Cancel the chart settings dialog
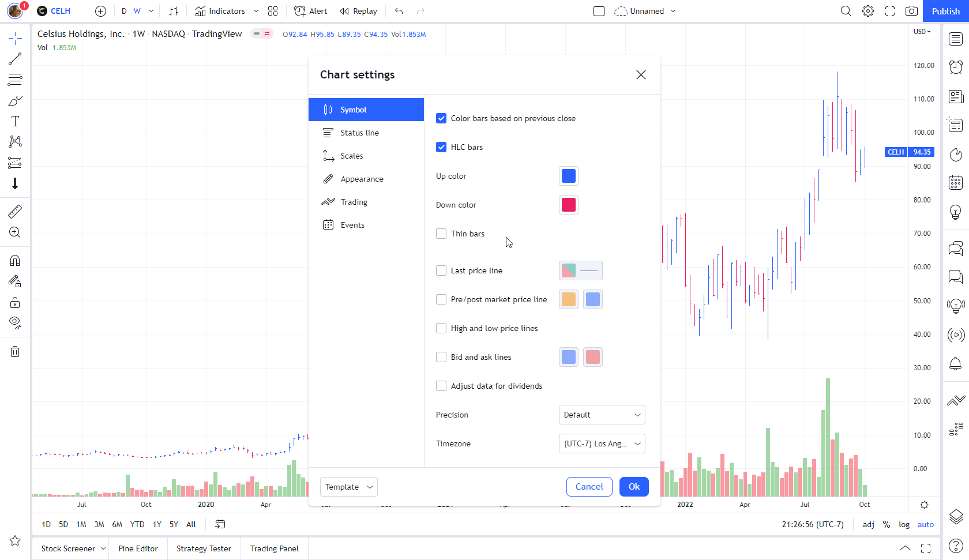Screen dimensions: 969x560 (x=589, y=487)
